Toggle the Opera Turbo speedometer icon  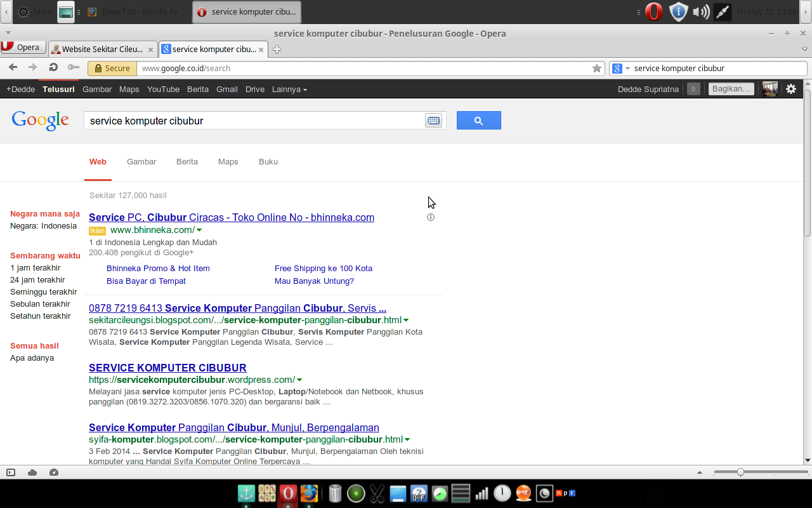[54, 472]
